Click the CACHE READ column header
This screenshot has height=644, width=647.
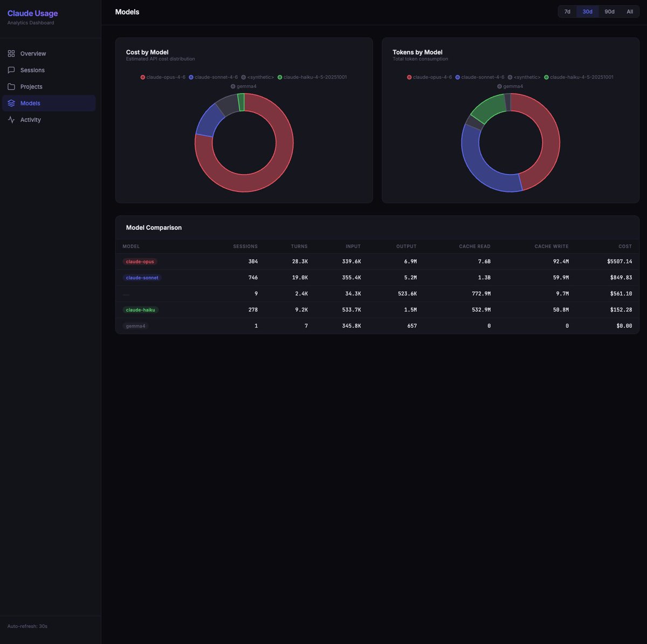[x=475, y=246]
